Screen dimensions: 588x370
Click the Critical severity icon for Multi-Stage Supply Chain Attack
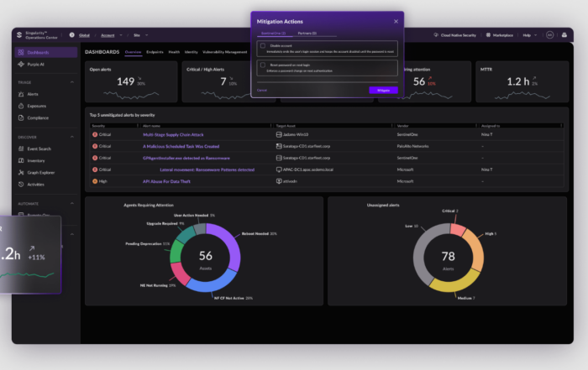click(95, 134)
